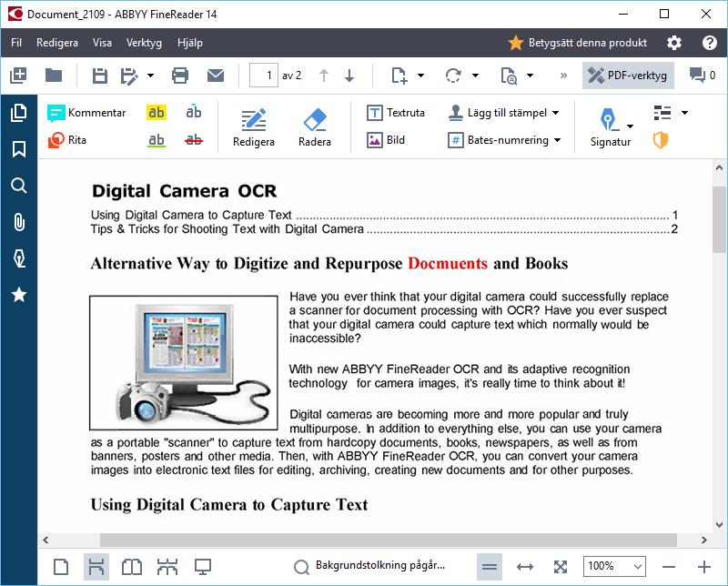Switch to one-page view

[x=61, y=567]
